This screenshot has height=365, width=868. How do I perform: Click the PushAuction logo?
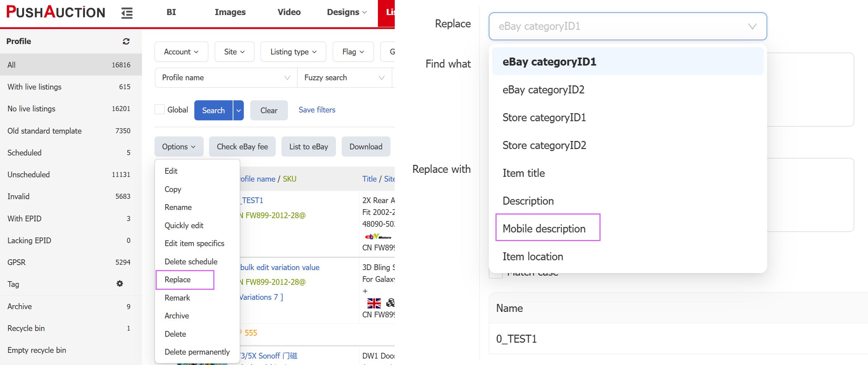56,13
